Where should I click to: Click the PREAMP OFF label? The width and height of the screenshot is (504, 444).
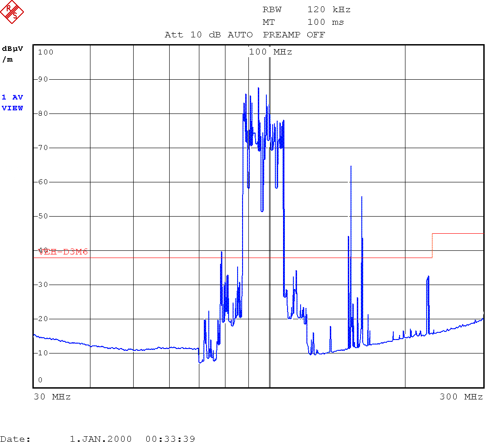pos(294,35)
